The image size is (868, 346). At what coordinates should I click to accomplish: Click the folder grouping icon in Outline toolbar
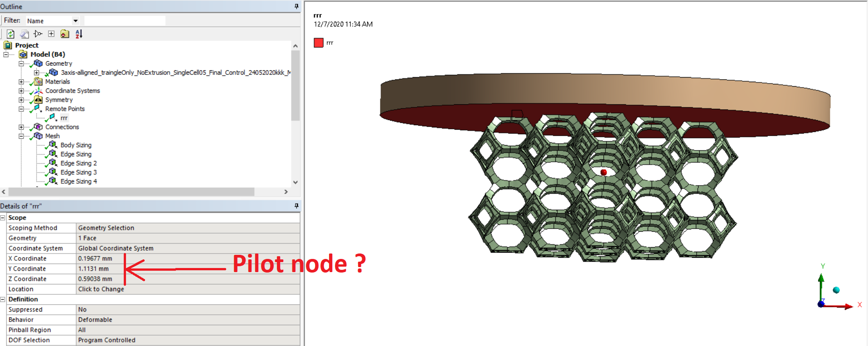tap(65, 34)
